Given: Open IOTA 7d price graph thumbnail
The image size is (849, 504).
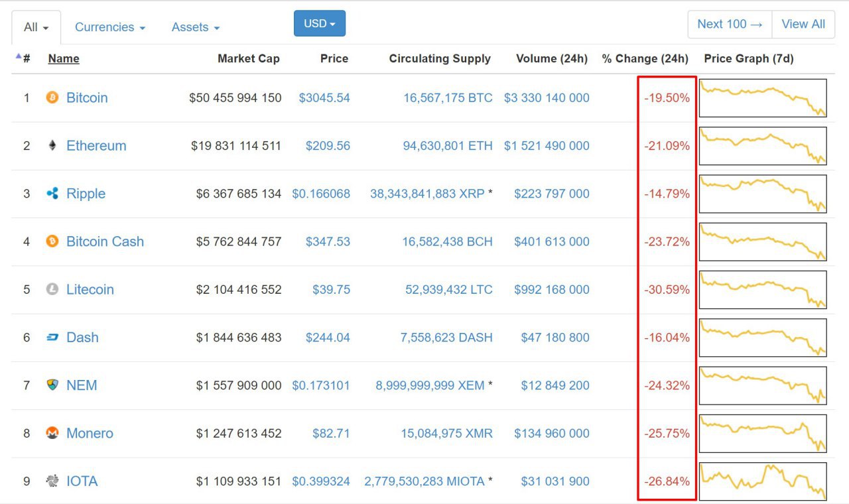Looking at the screenshot, I should click(763, 481).
